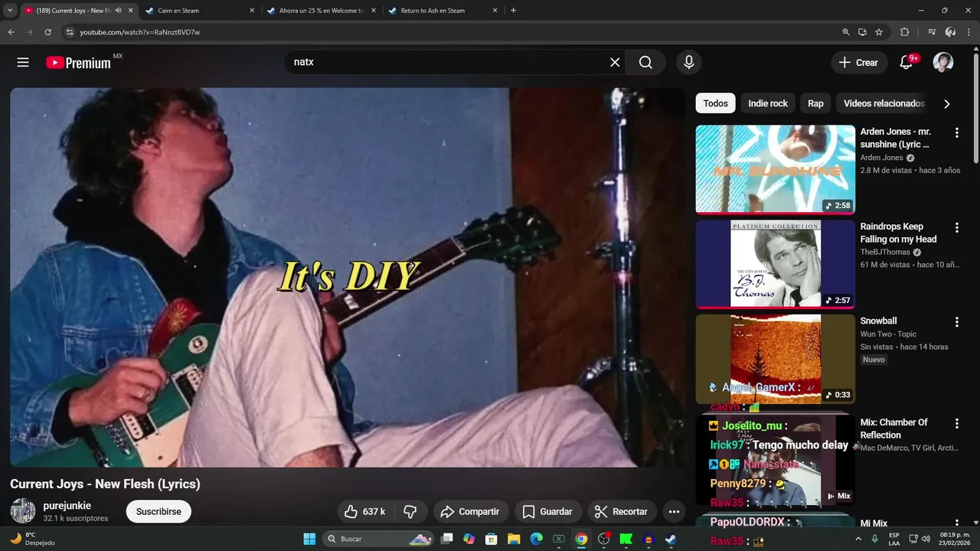Viewport: 980px width, 551px height.
Task: Like the video with thumbs up
Action: 364,511
